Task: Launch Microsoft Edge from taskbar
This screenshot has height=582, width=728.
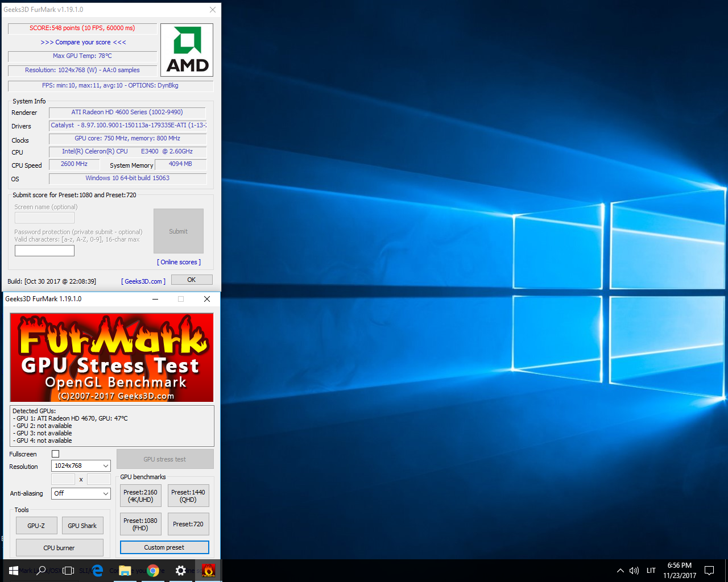Action: (97, 571)
